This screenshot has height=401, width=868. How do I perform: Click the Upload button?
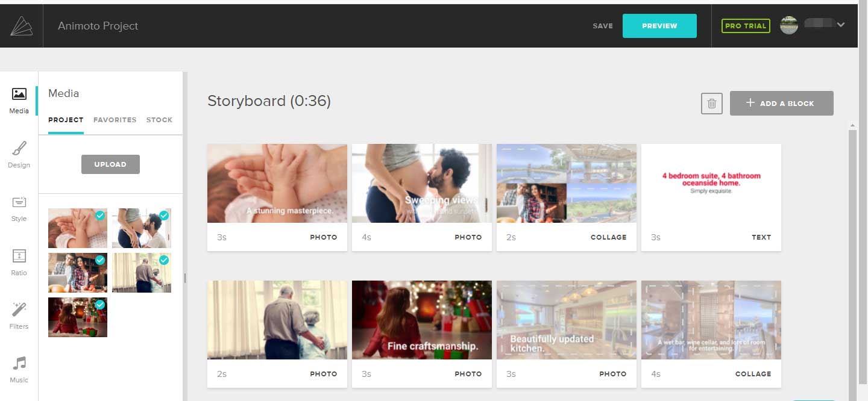pos(110,164)
